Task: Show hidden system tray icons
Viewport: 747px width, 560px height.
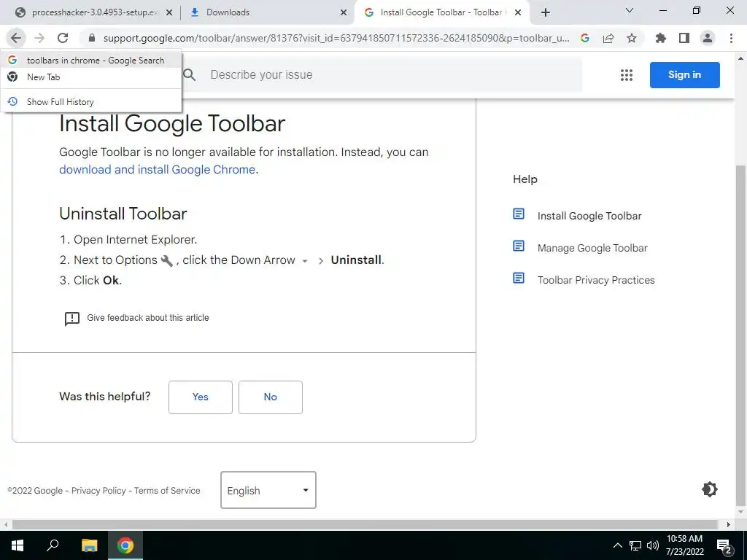Action: (617, 545)
